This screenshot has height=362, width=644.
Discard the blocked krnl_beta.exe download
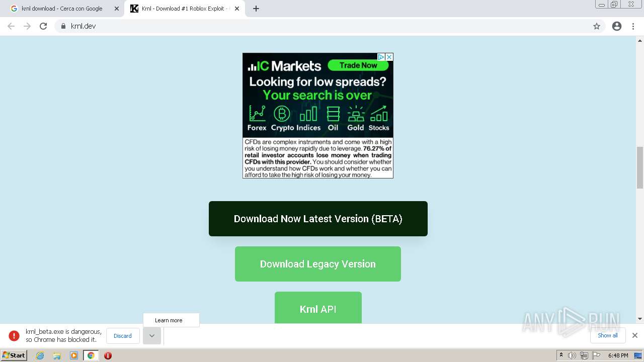coord(123,336)
